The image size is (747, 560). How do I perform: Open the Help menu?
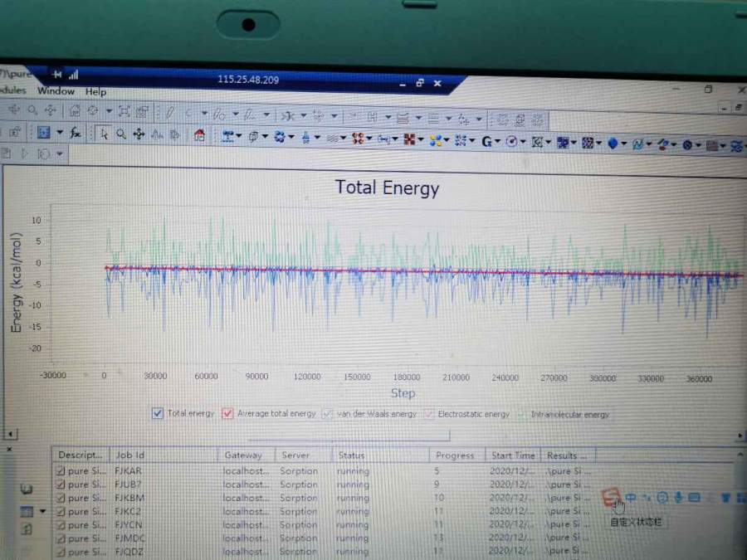pyautogui.click(x=95, y=92)
